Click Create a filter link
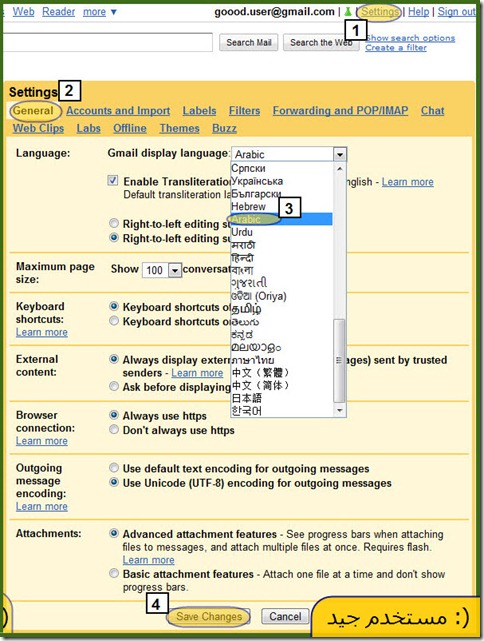This screenshot has width=484, height=641. pyautogui.click(x=396, y=48)
